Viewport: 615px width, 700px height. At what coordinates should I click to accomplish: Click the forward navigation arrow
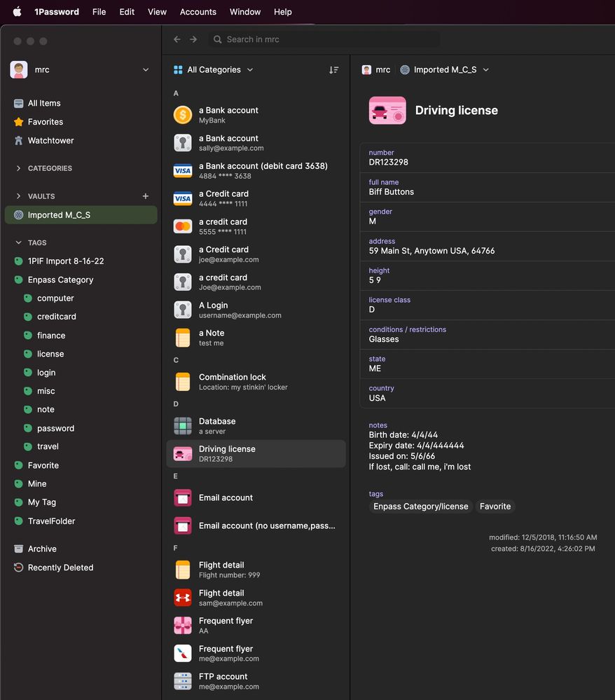tap(193, 40)
